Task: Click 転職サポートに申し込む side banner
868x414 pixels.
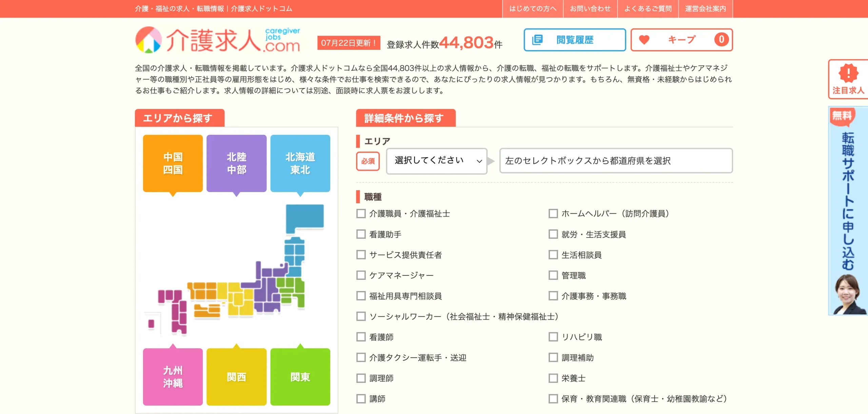Action: [848, 211]
